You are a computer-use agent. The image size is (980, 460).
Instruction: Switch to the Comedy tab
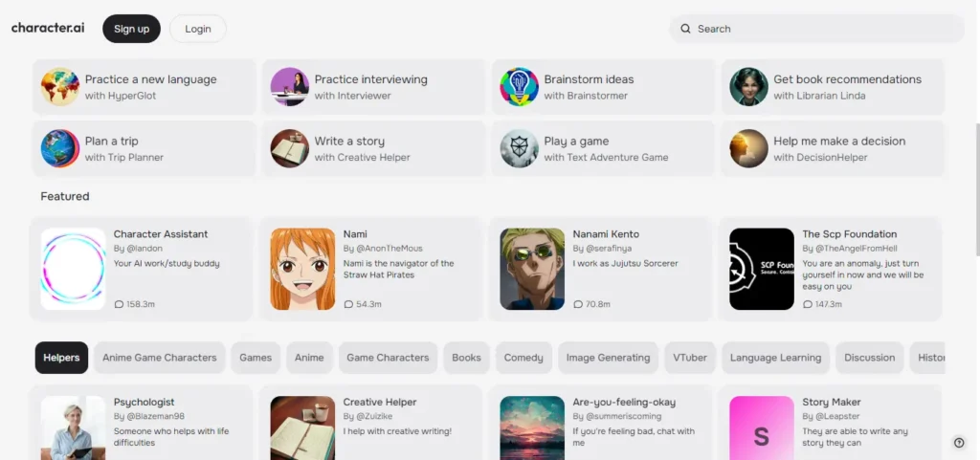pyautogui.click(x=523, y=358)
